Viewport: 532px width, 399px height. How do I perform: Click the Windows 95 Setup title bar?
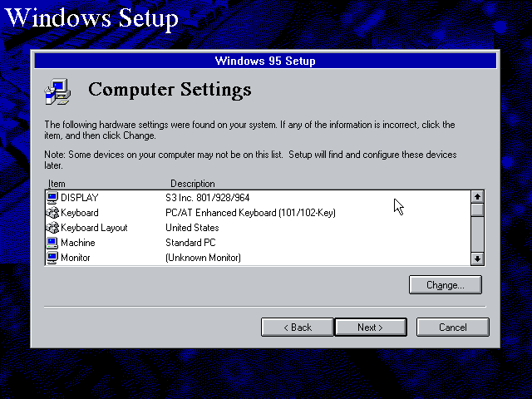pos(265,61)
